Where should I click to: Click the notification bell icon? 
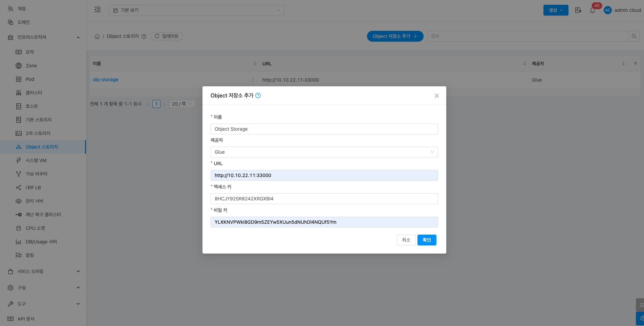coord(592,10)
